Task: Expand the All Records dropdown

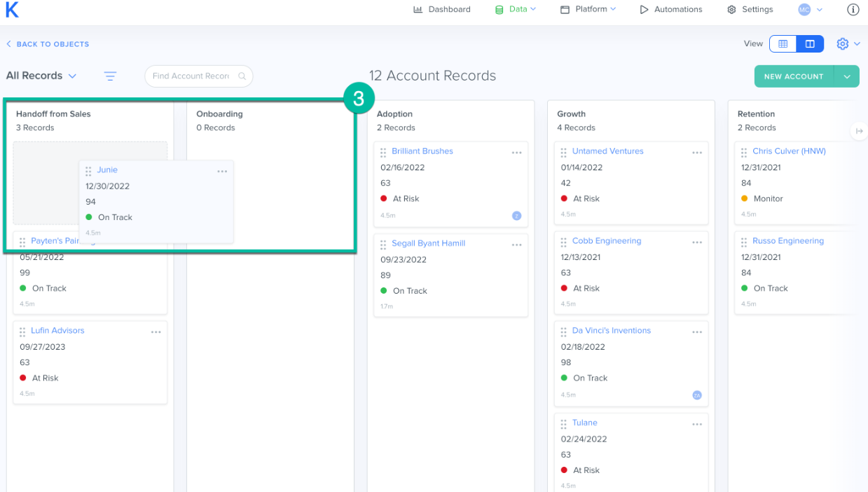Action: [x=41, y=76]
